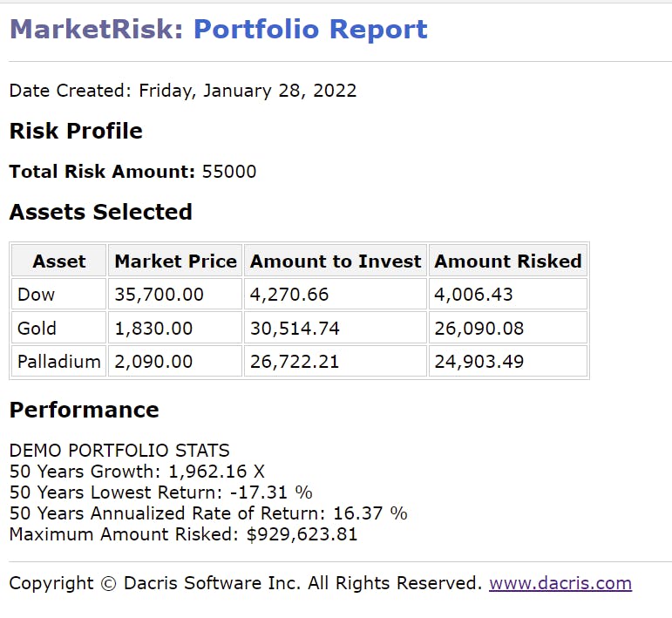672x618 pixels.
Task: Click the Assets Selected heading
Action: [x=101, y=212]
